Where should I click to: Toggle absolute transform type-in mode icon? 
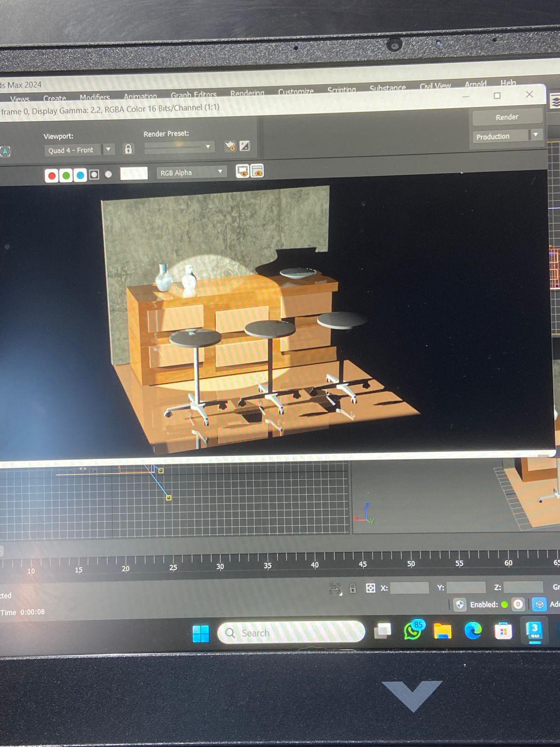click(371, 588)
